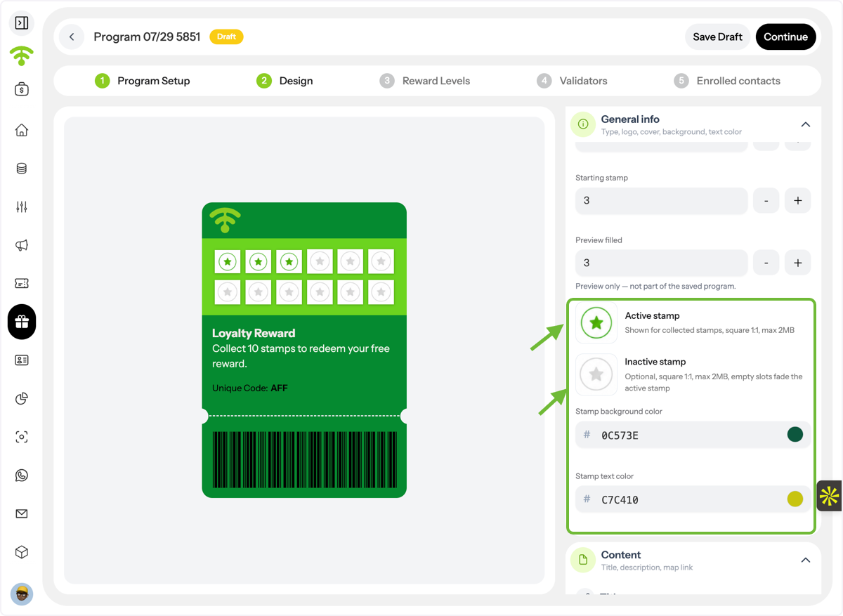Screen dimensions: 843x616
Task: Click the Program 07/29 5851 title
Action: pyautogui.click(x=147, y=37)
